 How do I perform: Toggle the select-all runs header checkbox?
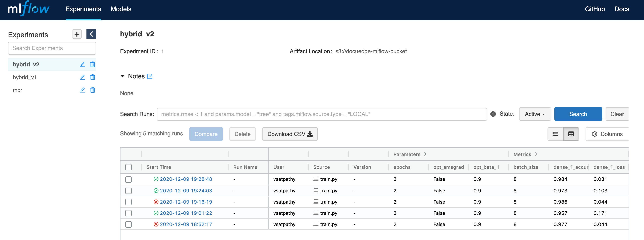(128, 167)
